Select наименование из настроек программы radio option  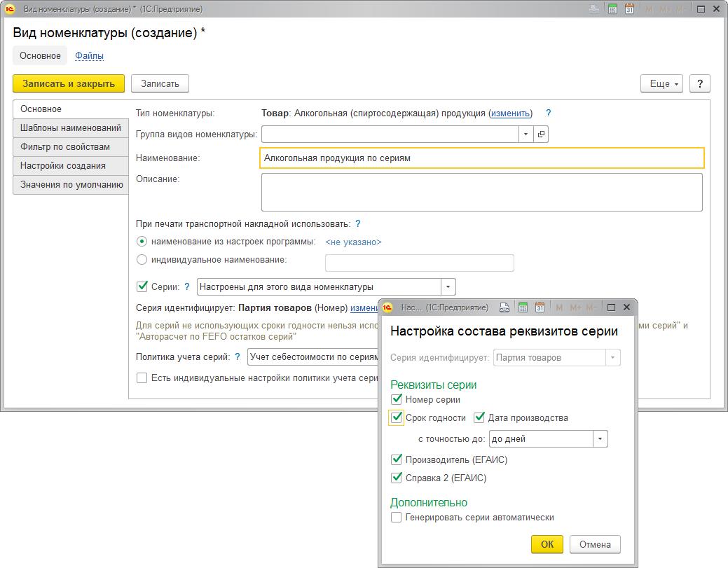click(x=142, y=242)
